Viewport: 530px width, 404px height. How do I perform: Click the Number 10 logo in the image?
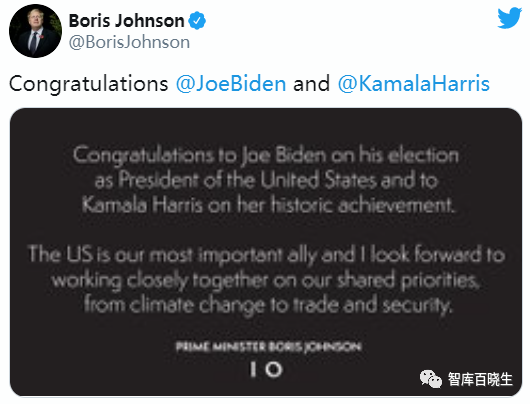(x=266, y=369)
